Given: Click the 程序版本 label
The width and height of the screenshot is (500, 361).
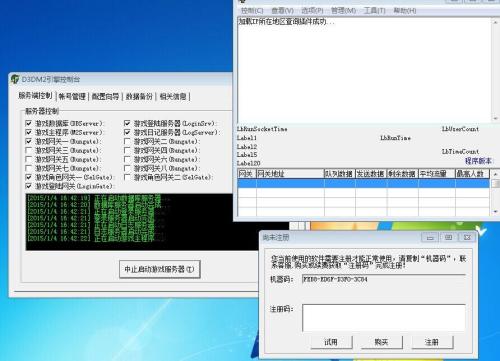Looking at the screenshot, I should tap(478, 161).
